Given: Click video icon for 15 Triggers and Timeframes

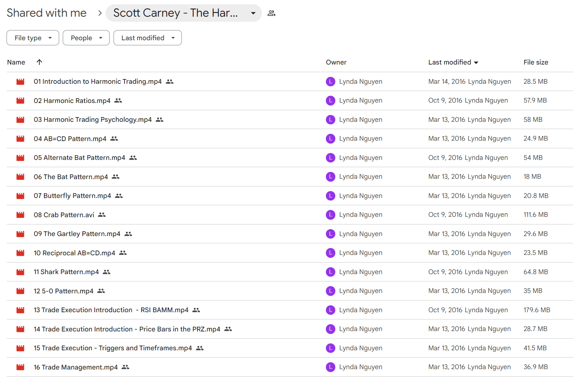Looking at the screenshot, I should coord(20,348).
